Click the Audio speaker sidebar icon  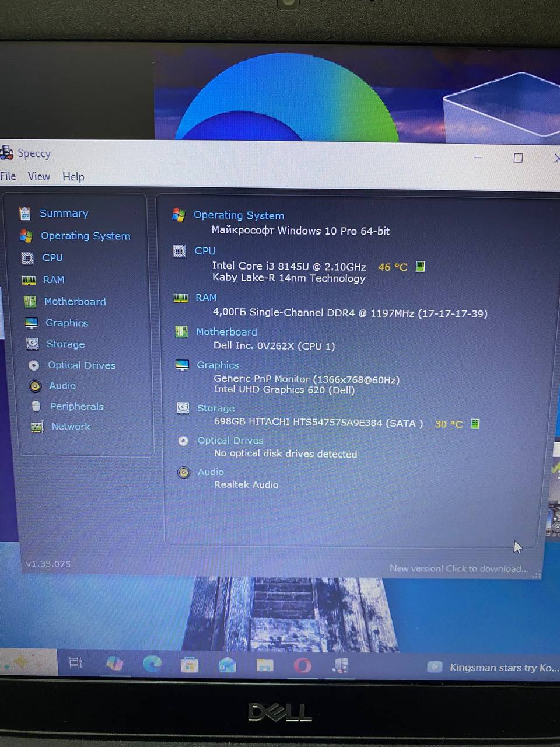[x=36, y=386]
